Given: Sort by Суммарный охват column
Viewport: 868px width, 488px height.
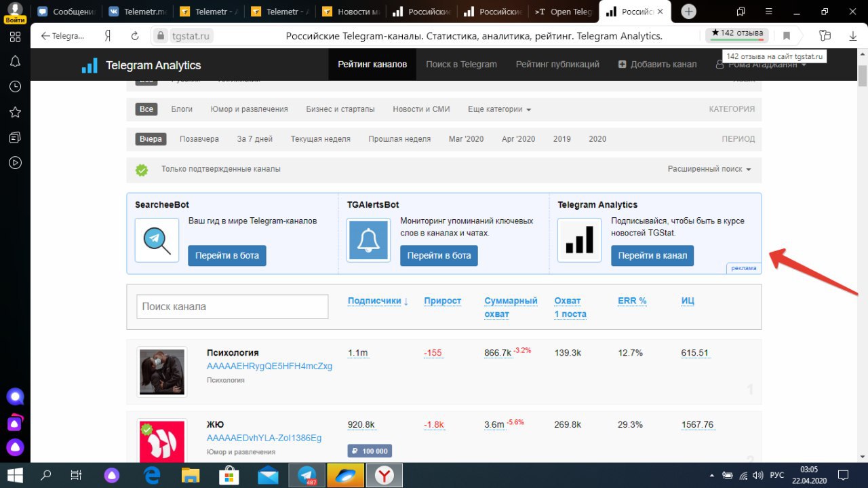Looking at the screenshot, I should point(511,307).
